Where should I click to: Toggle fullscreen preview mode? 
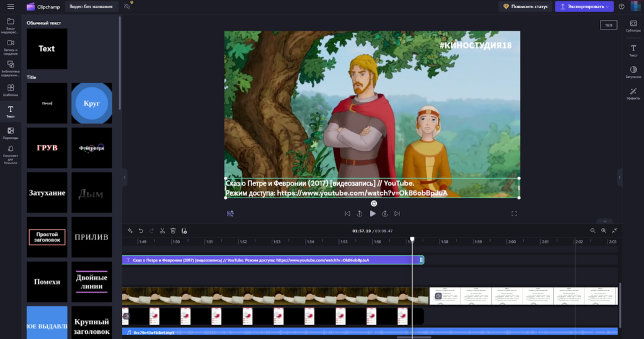tap(514, 214)
